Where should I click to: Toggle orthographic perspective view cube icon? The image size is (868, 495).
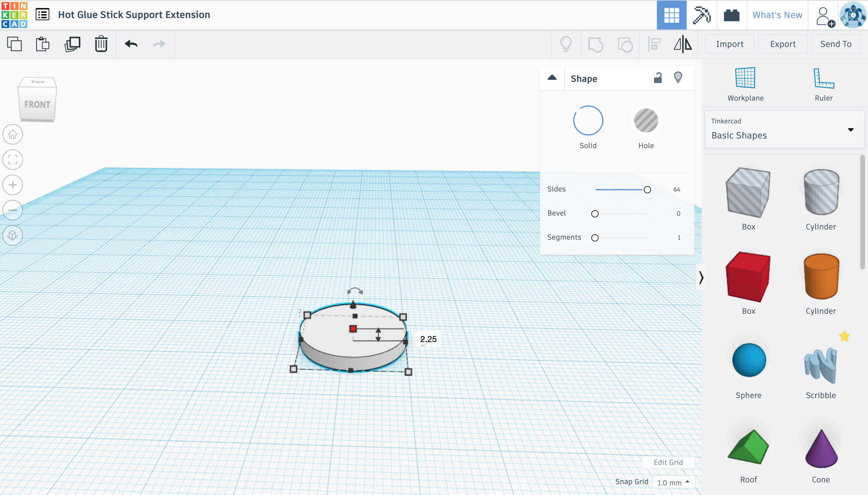13,235
